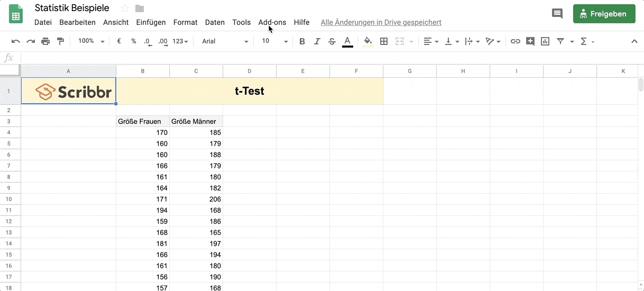The image size is (644, 291).
Task: Open the zoom 100% dropdown
Action: click(91, 41)
